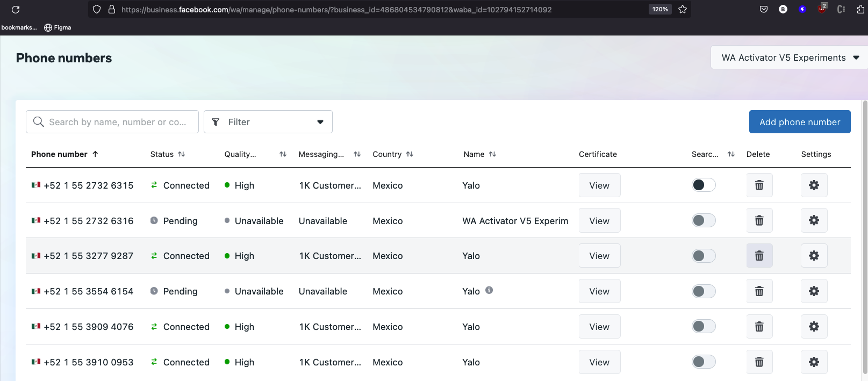Image resolution: width=868 pixels, height=381 pixels.
Task: Toggle search switch for +52 1 55 3554 6154
Action: click(704, 291)
